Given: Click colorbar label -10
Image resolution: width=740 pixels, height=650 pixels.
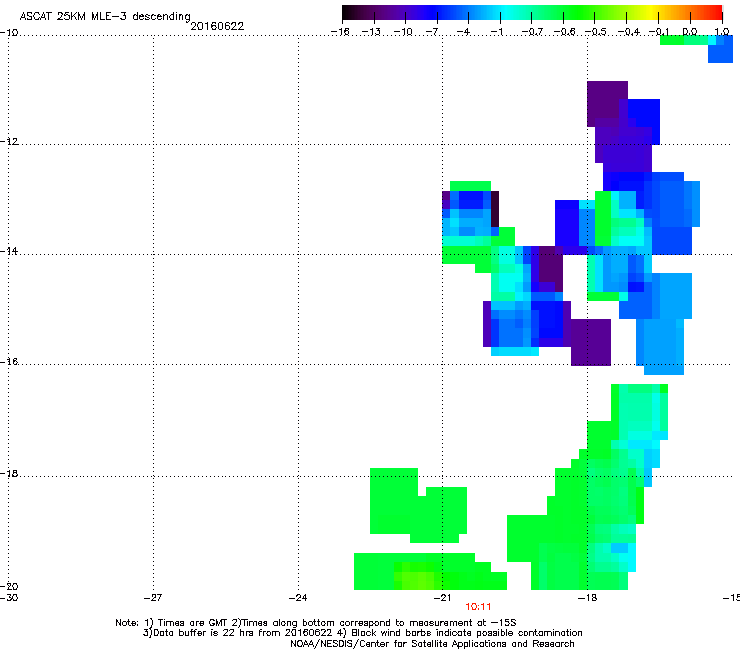Looking at the screenshot, I should (x=403, y=32).
